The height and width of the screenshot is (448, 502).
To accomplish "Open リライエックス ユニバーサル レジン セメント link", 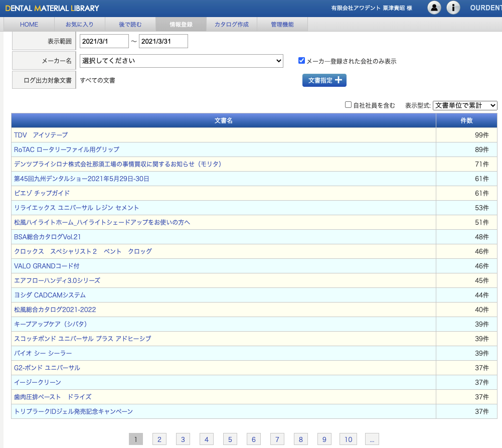I will point(76,208).
